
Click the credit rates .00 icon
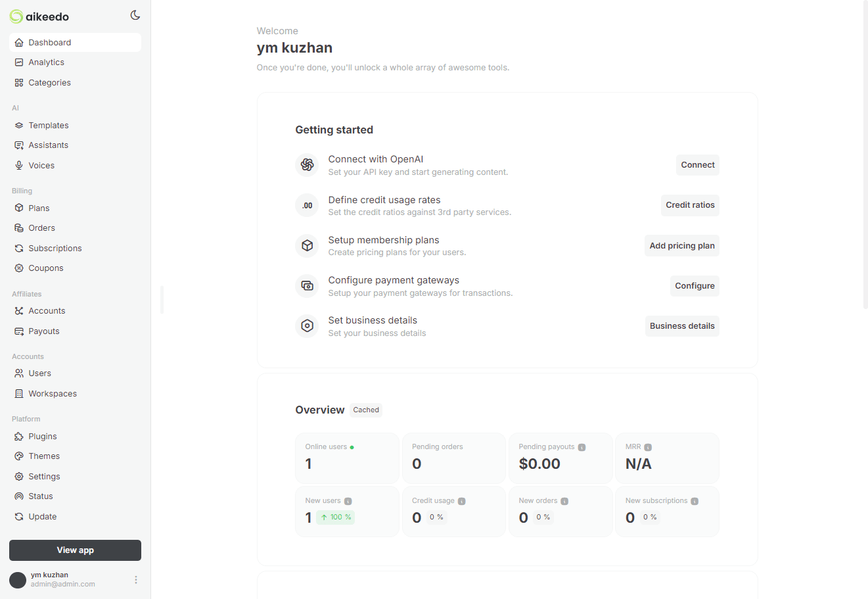[307, 205]
